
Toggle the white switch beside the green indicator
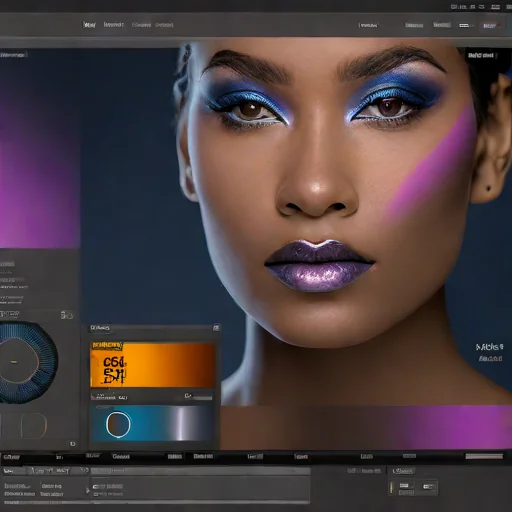[404, 486]
